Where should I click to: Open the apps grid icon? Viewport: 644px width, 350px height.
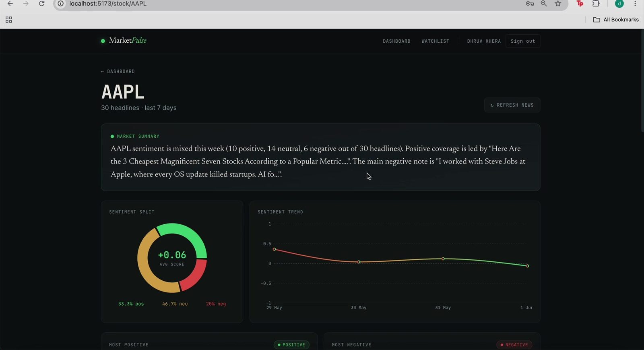(x=9, y=20)
